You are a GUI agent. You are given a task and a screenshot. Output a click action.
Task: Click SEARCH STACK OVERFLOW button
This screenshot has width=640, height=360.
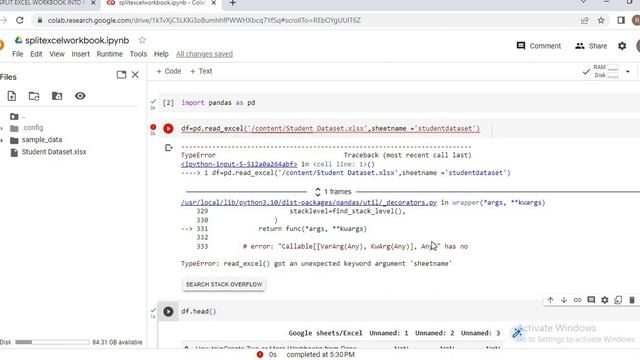pyautogui.click(x=224, y=284)
